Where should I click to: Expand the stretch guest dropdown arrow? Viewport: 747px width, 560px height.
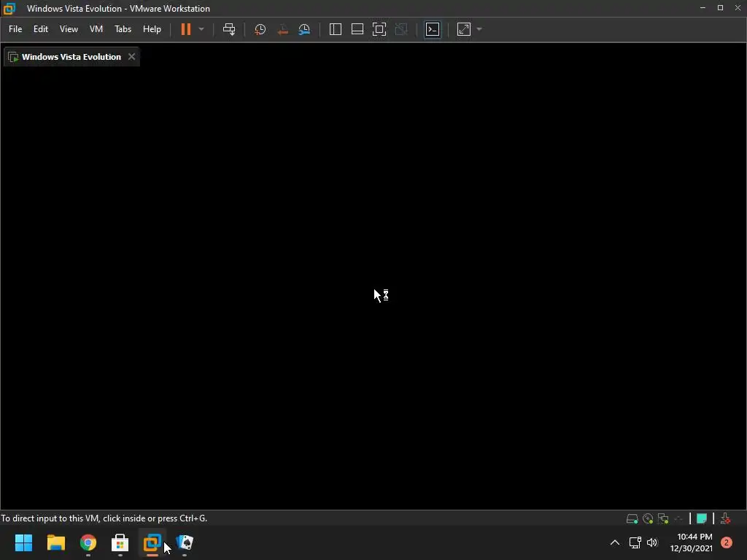479,29
